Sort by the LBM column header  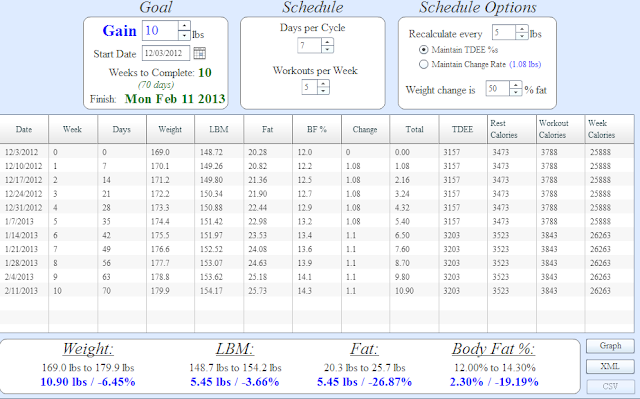[219, 129]
